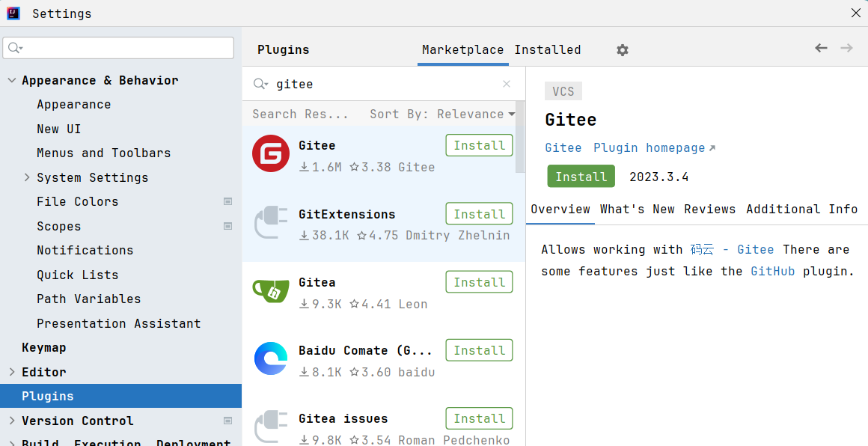
Task: Expand the System Settings node
Action: pos(27,177)
